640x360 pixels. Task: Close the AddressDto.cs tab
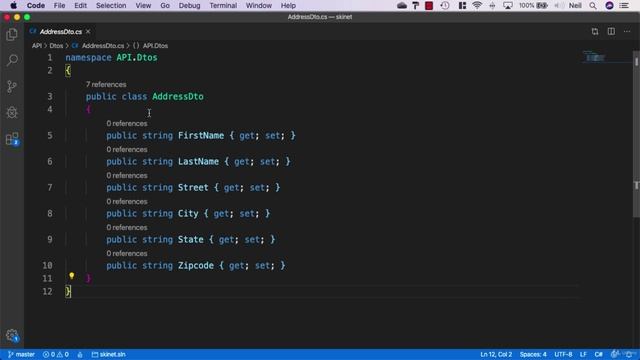88,31
